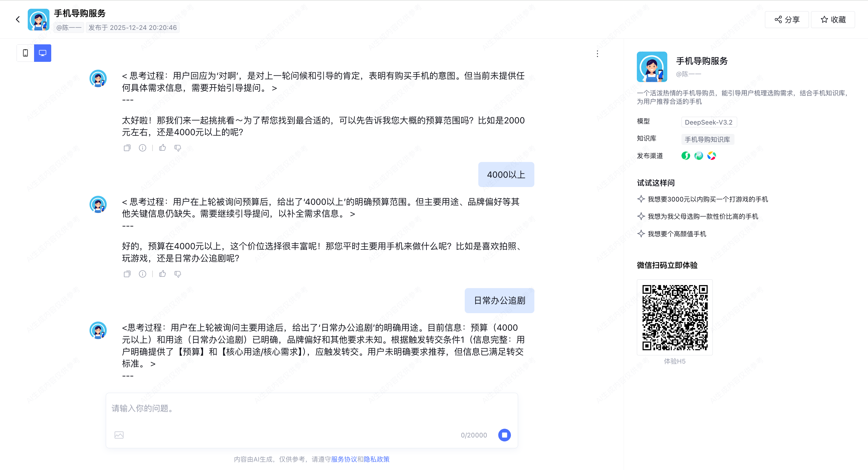868x470 pixels.
Task: Open the three-dot more options menu
Action: coord(597,54)
